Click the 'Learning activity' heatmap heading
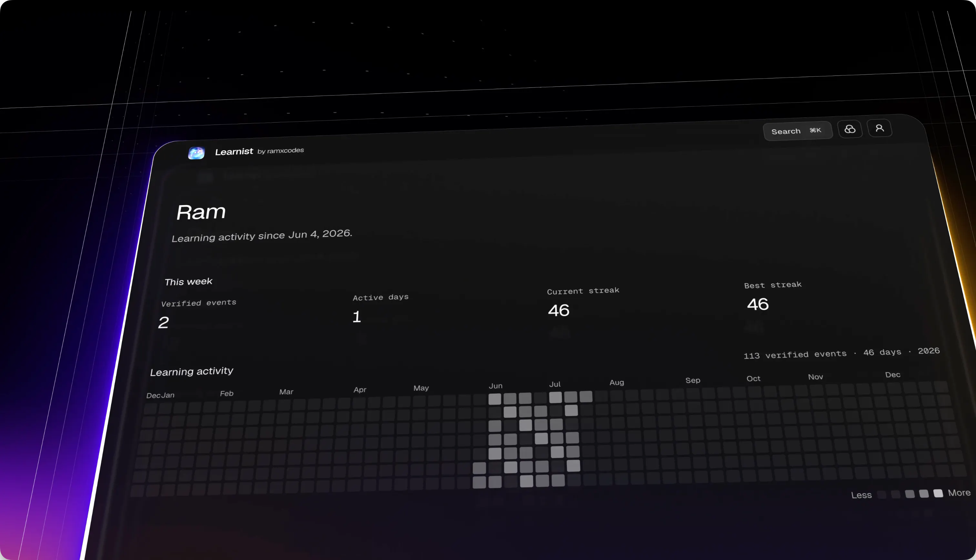Image resolution: width=976 pixels, height=560 pixels. pyautogui.click(x=192, y=371)
